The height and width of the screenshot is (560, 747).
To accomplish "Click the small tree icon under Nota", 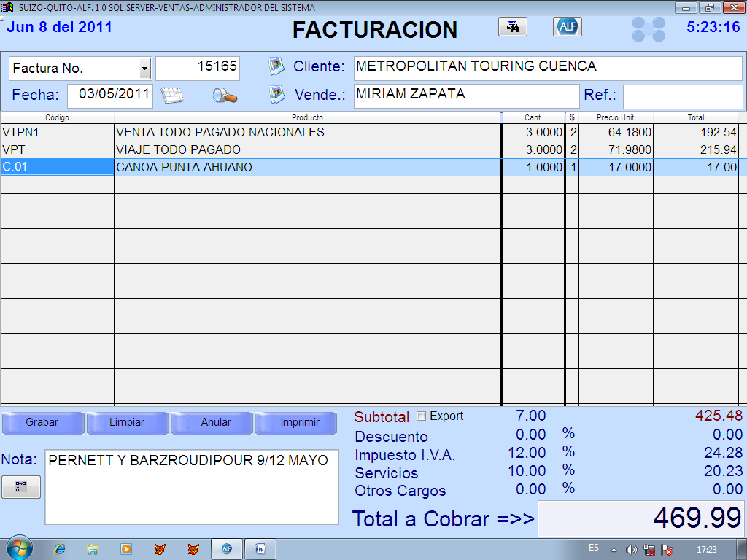I will pyautogui.click(x=21, y=487).
